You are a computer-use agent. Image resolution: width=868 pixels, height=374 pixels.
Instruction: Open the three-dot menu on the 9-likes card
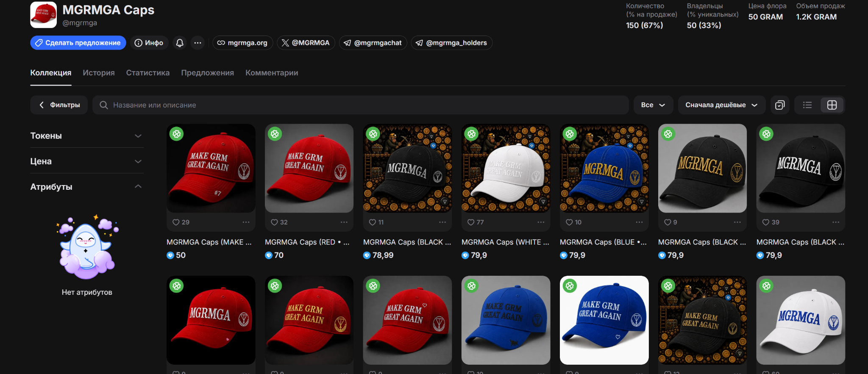(737, 222)
